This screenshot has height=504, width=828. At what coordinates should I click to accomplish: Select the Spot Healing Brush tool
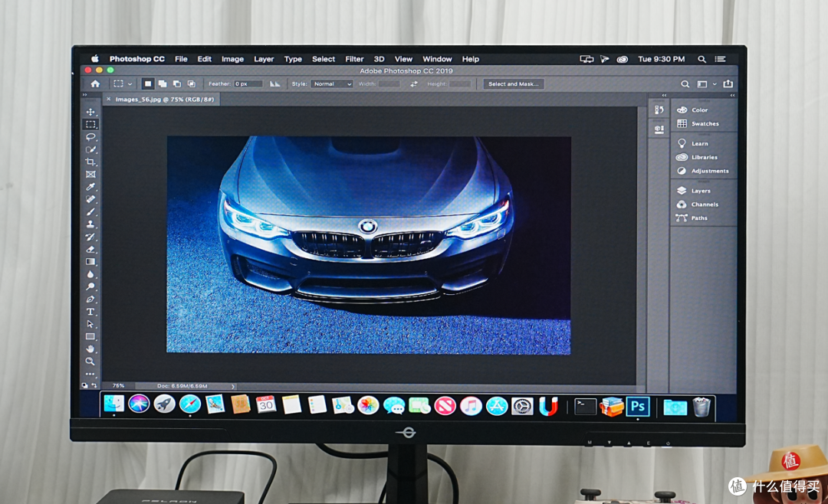90,199
